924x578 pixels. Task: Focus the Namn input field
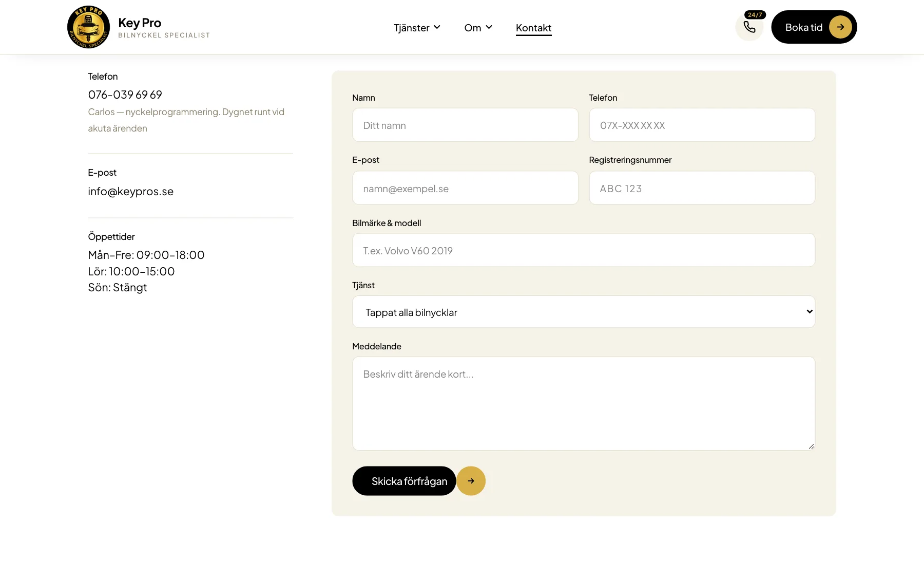pos(465,125)
